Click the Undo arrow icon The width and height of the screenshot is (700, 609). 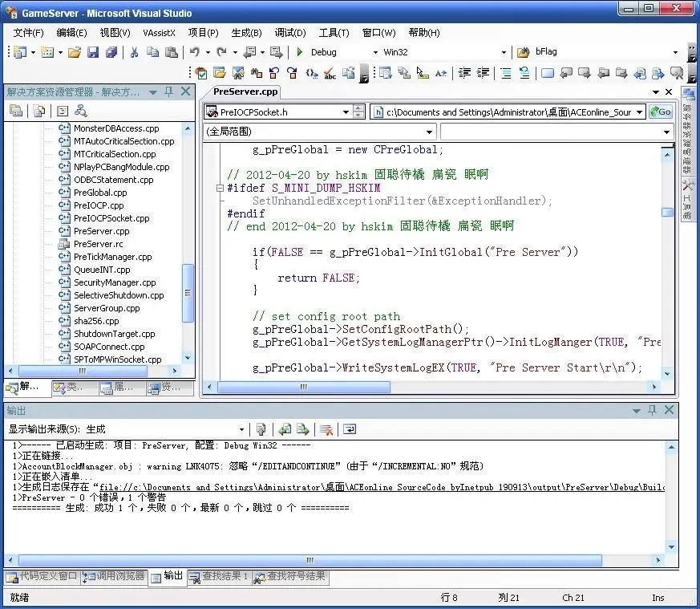[195, 52]
